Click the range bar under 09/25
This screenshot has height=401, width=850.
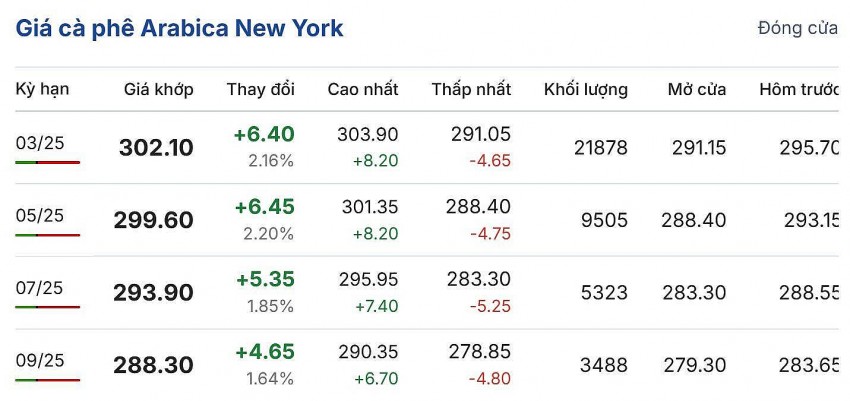coord(47,379)
